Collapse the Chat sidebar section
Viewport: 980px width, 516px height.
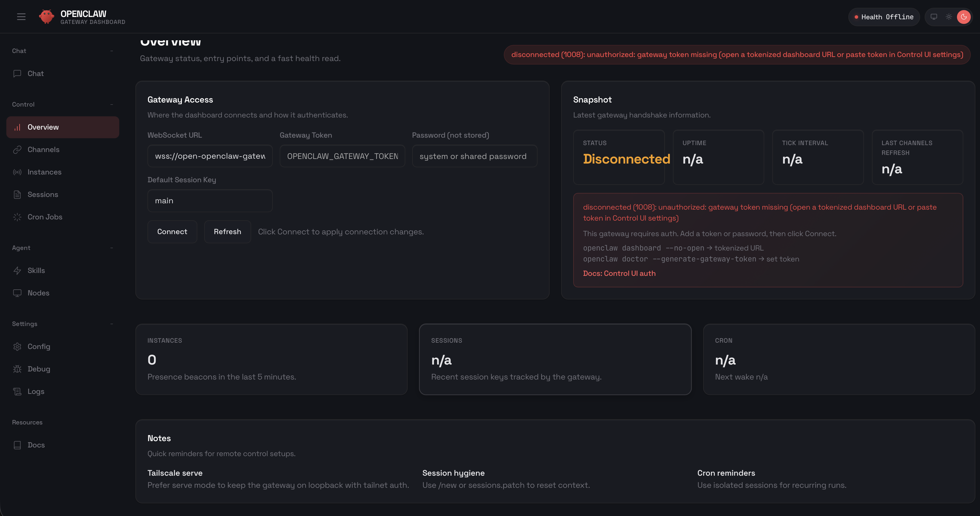pos(111,51)
